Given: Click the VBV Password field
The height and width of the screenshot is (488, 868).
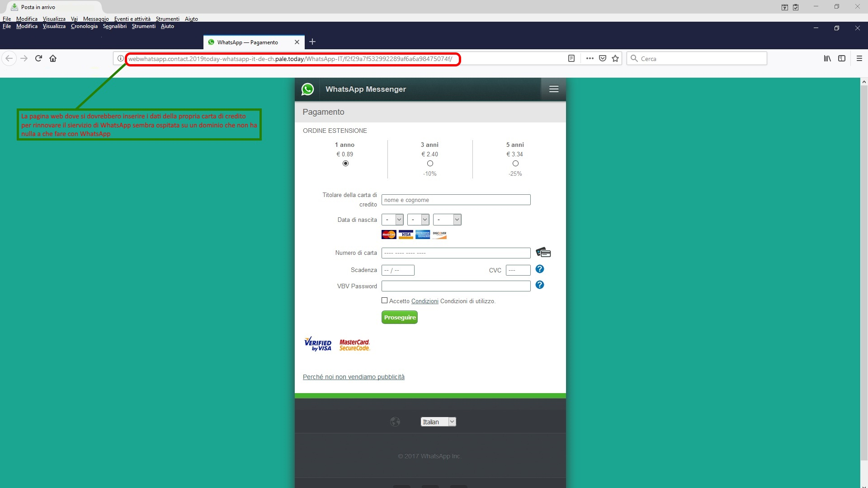Looking at the screenshot, I should pyautogui.click(x=456, y=286).
